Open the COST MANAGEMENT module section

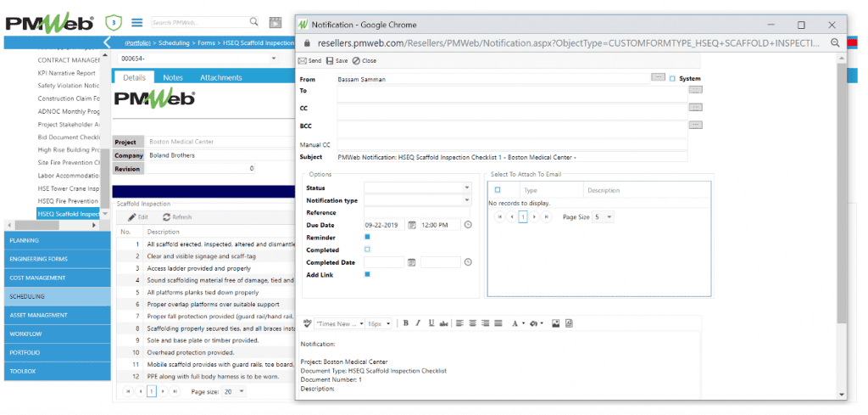point(57,278)
